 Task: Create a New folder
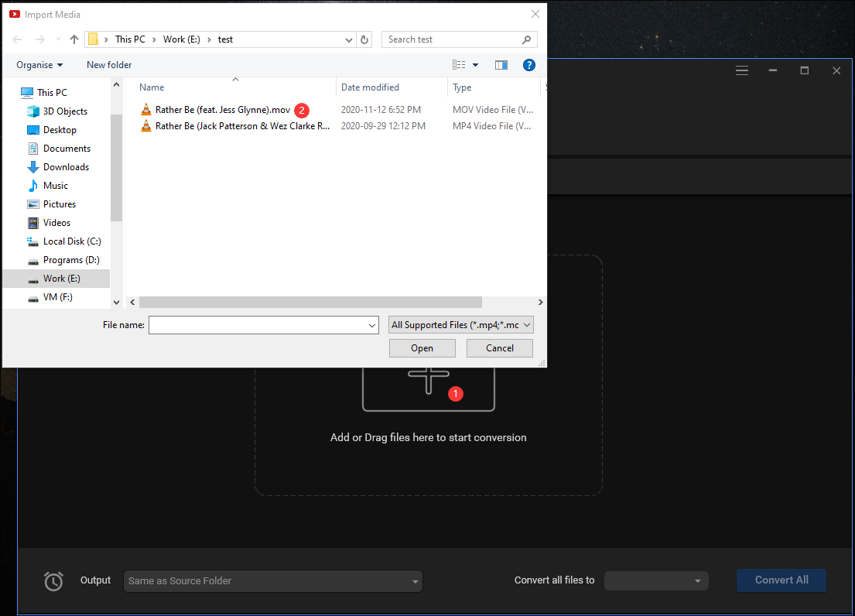tap(109, 65)
